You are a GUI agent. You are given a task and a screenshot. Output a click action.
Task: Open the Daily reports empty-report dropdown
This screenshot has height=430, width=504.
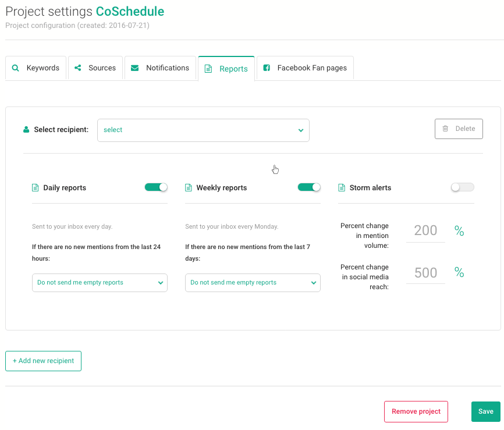[x=100, y=283]
